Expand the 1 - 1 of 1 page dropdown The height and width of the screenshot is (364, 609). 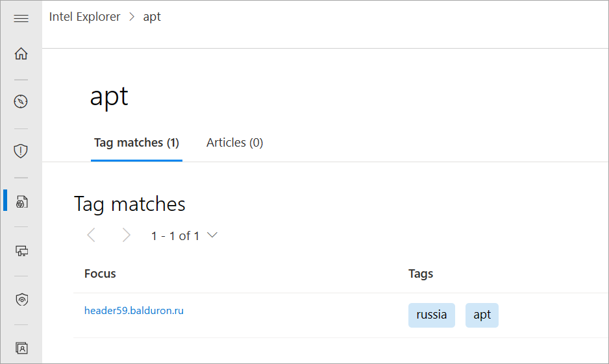[184, 236]
